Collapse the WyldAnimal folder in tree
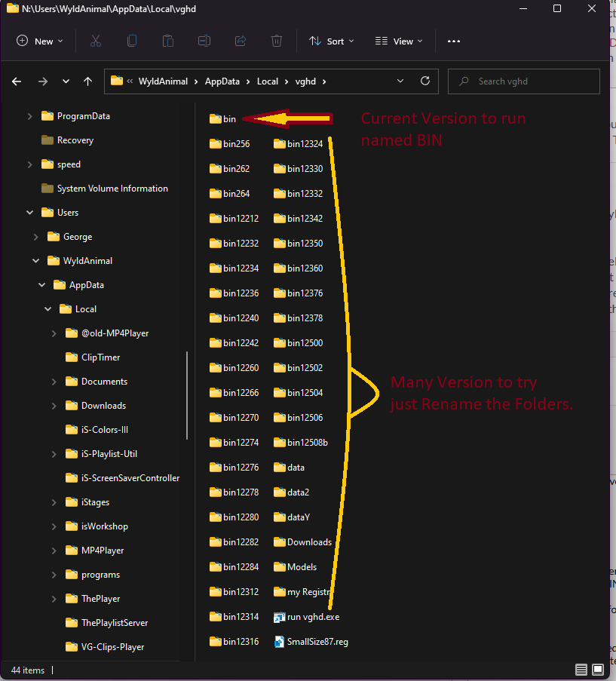This screenshot has height=681, width=616. (x=35, y=261)
